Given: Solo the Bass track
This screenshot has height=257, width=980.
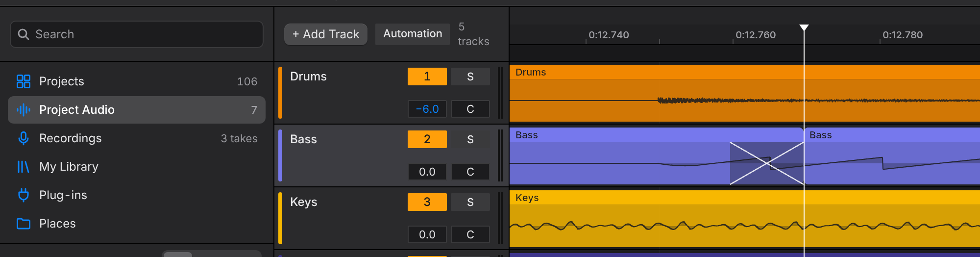Looking at the screenshot, I should 470,139.
